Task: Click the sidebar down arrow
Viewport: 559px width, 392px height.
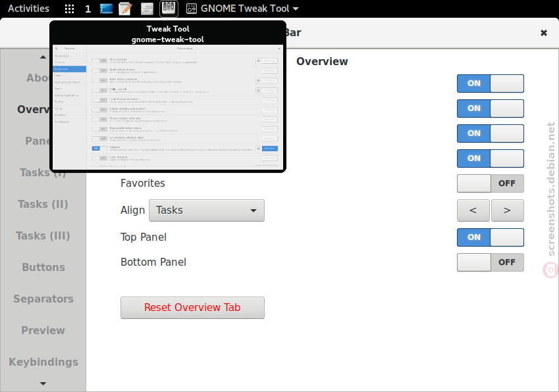Action: tap(43, 383)
